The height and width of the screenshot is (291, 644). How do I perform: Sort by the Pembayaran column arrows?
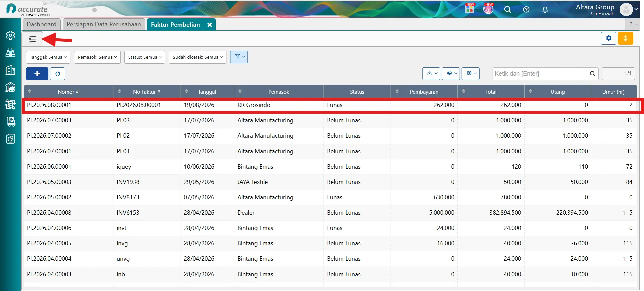[x=397, y=91]
